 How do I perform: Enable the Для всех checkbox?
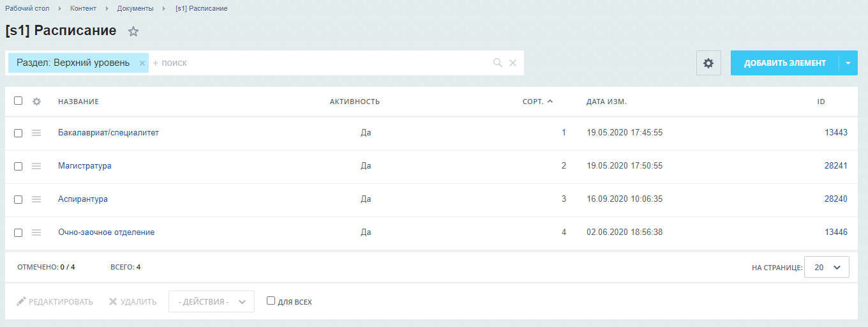point(271,301)
